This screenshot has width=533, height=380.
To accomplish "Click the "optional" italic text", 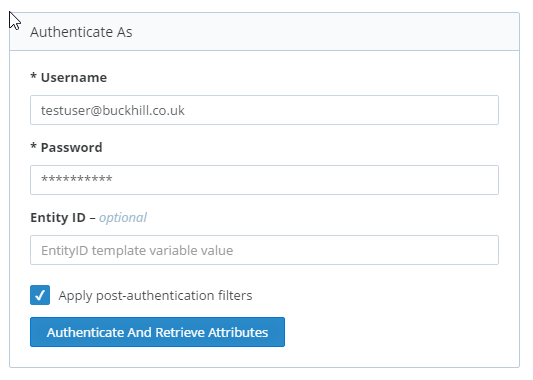I will click(x=123, y=218).
